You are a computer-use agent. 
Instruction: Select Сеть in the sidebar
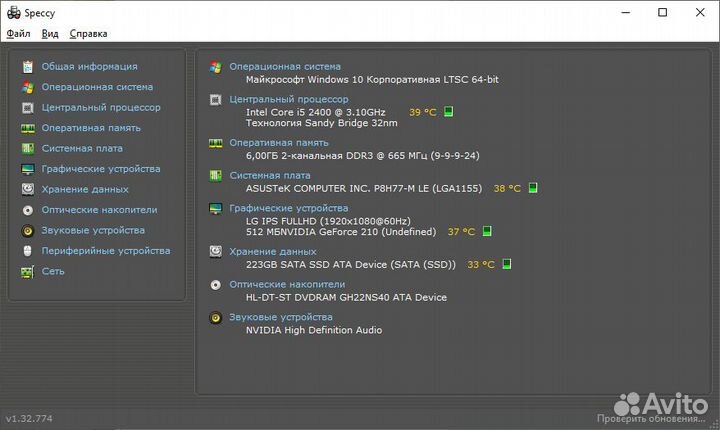point(53,271)
